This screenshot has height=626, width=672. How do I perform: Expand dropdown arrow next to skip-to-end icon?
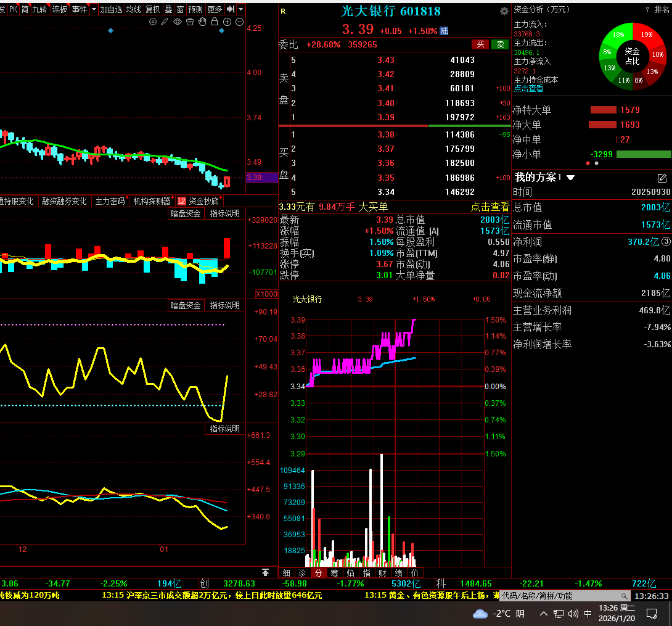(241, 9)
